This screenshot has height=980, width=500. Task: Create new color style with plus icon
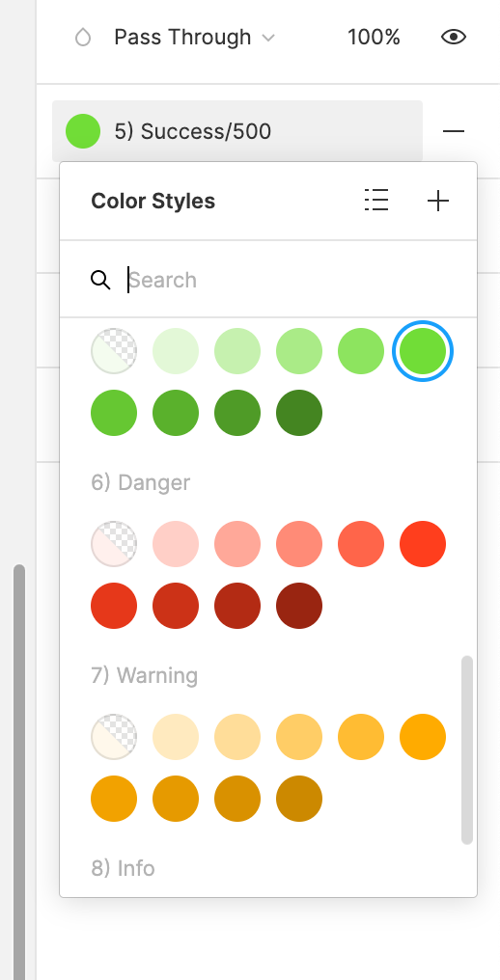[x=438, y=201]
